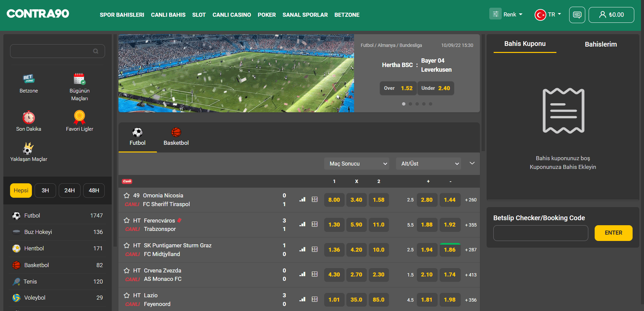Open the Alt/Üst dropdown

pos(429,164)
